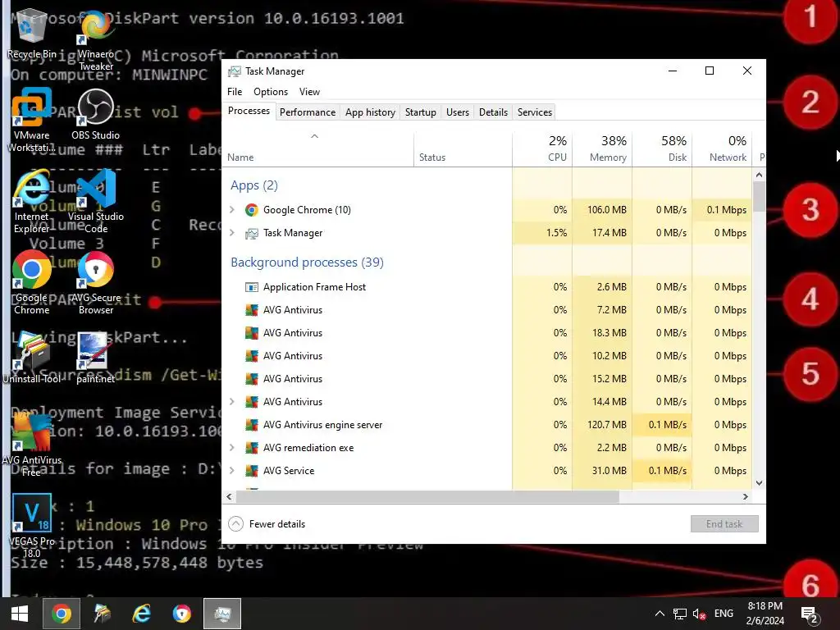840x630 pixels.
Task: Expand the AVG remediation exe row
Action: [x=232, y=448]
